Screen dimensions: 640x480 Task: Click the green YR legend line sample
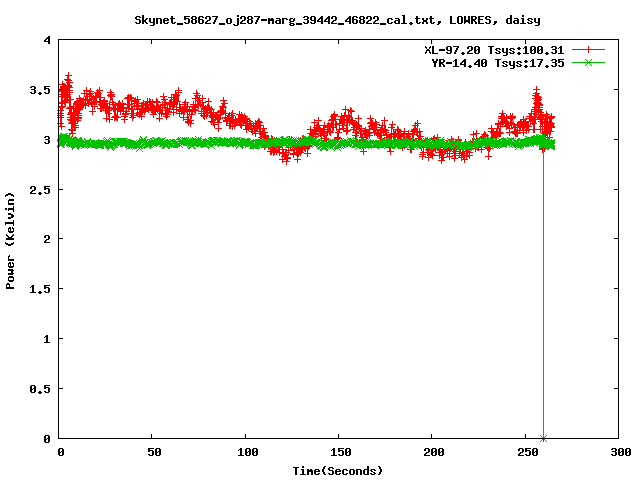[x=588, y=62]
